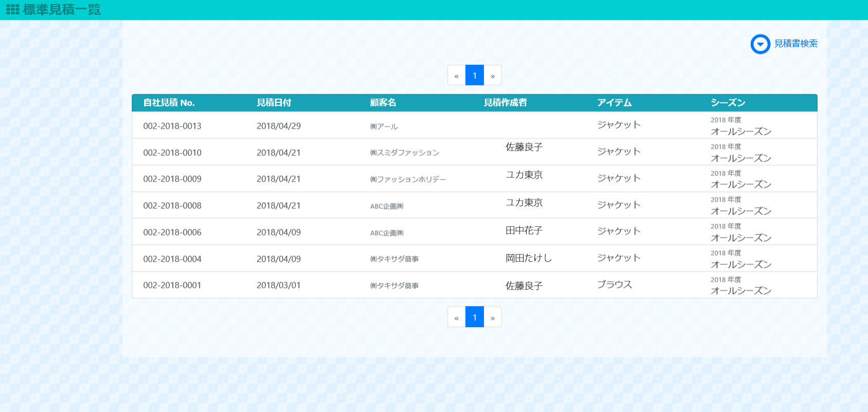Open estimate 002-2018-0001
This screenshot has width=868, height=412.
[x=172, y=285]
